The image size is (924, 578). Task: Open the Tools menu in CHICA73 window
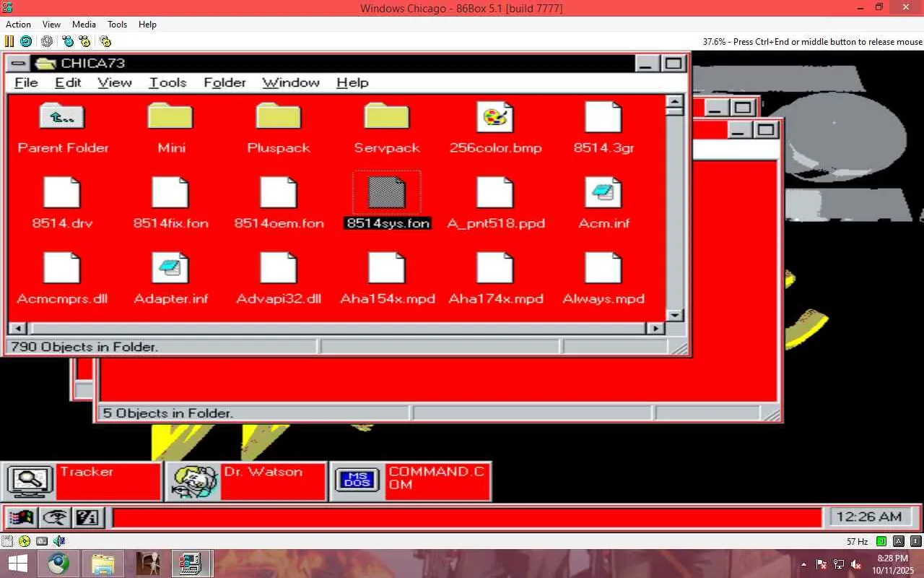[x=167, y=82]
